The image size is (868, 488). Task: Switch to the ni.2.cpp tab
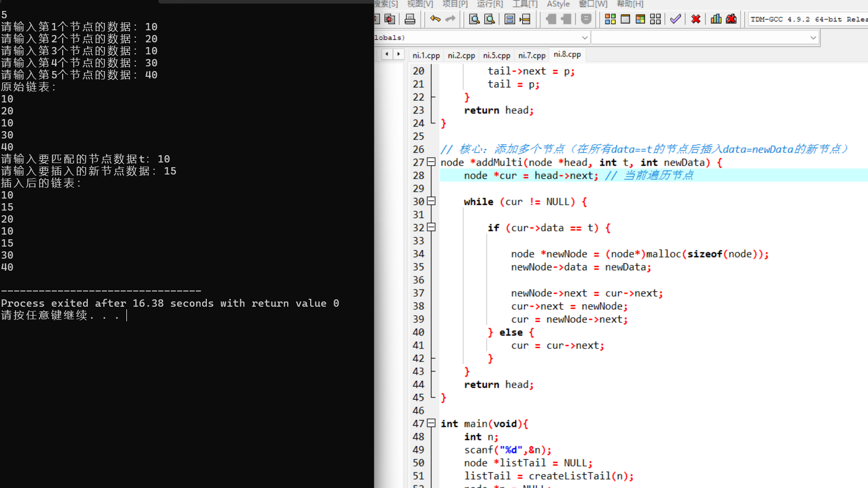[x=461, y=55]
